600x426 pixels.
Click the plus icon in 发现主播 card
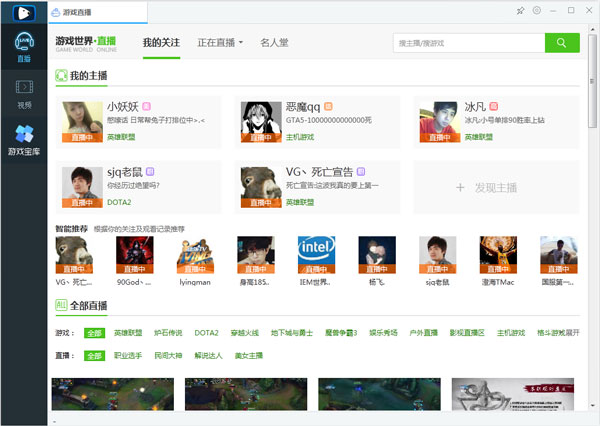(460, 188)
